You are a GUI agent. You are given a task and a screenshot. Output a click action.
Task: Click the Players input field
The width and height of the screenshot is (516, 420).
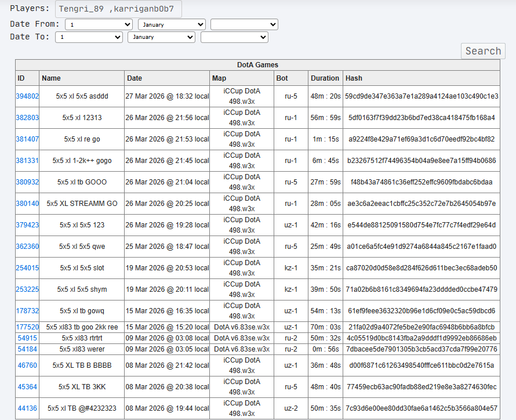pos(118,9)
